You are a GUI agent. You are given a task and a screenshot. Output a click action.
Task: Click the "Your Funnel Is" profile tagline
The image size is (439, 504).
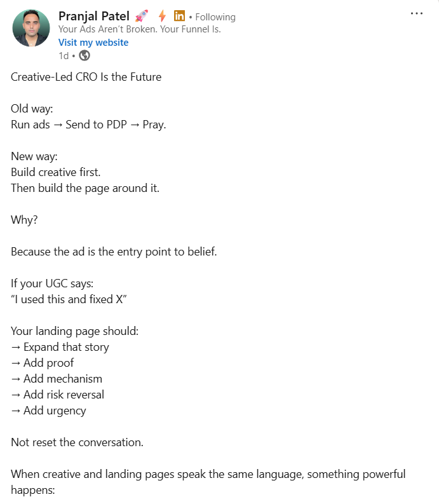click(139, 29)
